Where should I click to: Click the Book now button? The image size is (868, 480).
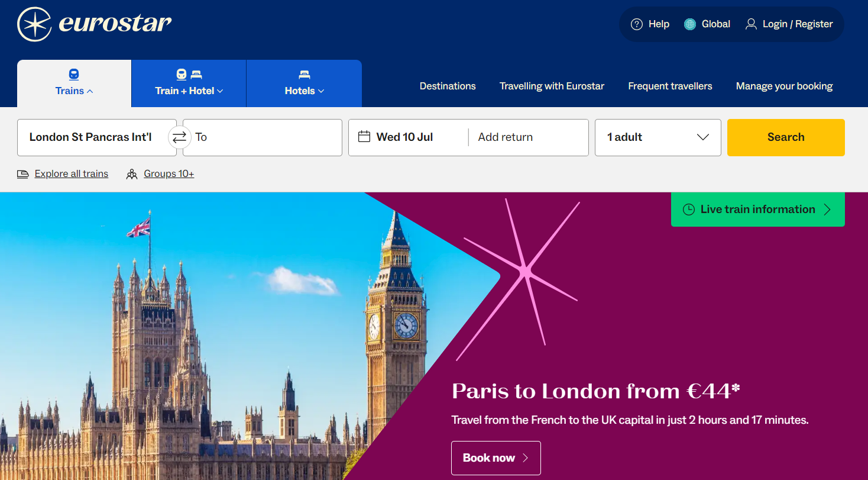[x=496, y=458]
